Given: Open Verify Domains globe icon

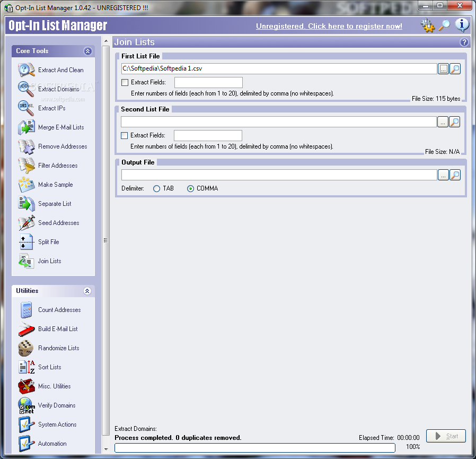Looking at the screenshot, I should coord(26,405).
